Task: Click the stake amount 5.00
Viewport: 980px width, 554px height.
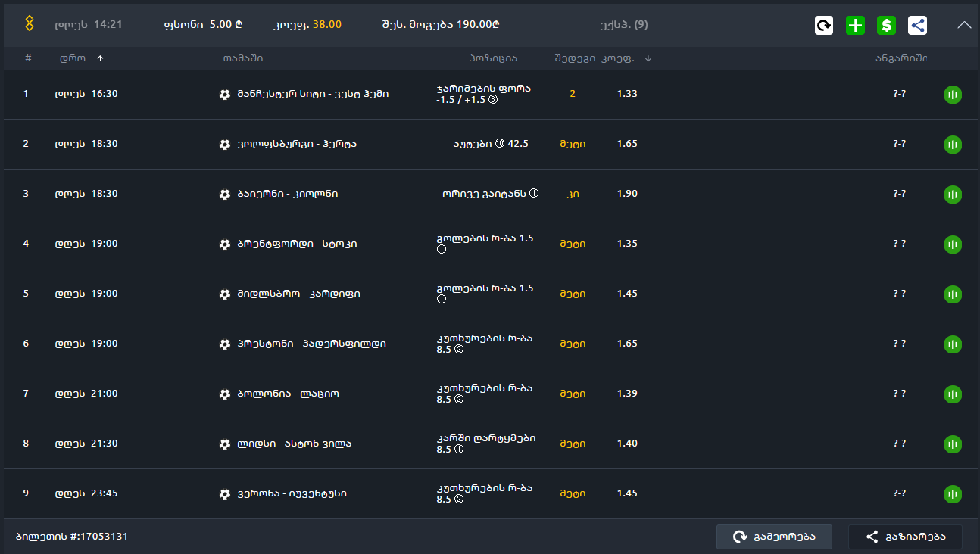Action: [220, 24]
